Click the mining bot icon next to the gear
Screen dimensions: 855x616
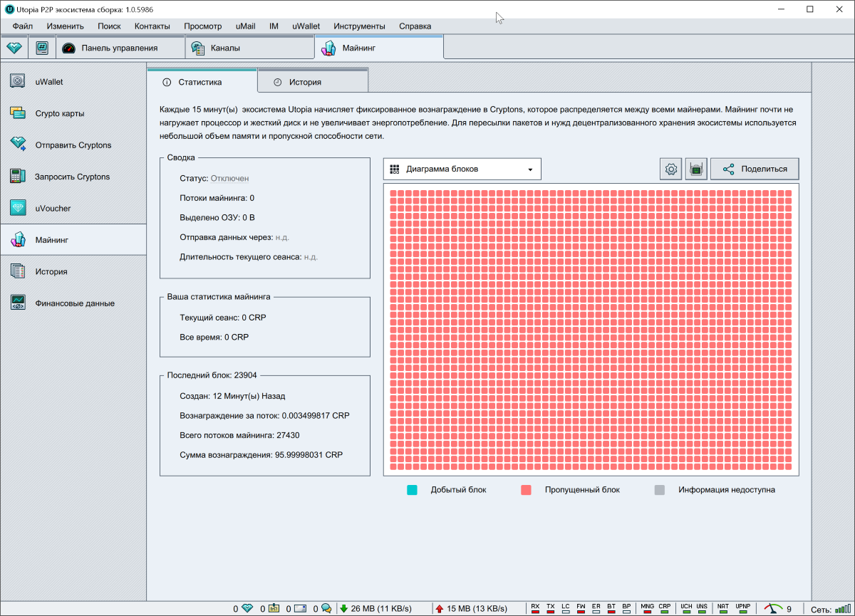[696, 169]
